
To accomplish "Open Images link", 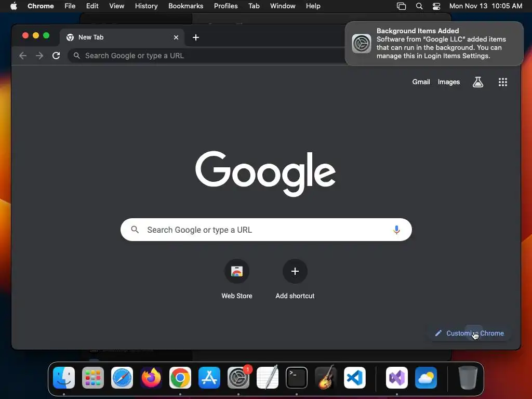I will click(x=448, y=82).
